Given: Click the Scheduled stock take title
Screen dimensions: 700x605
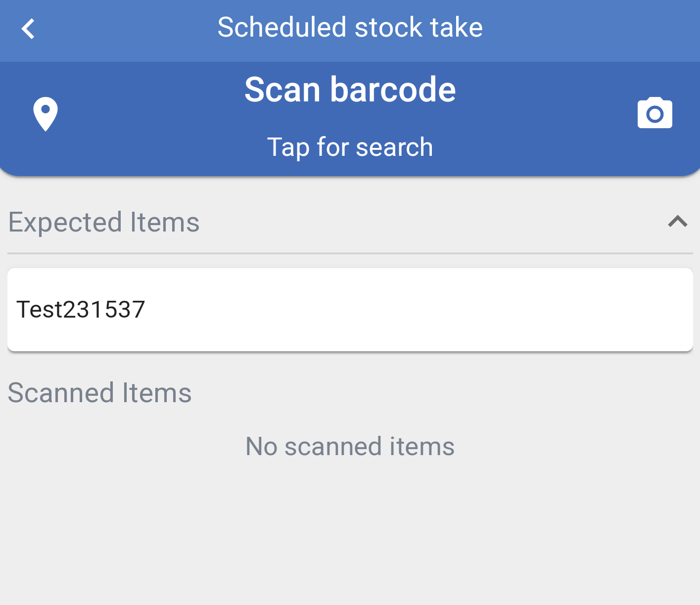Looking at the screenshot, I should 350,27.
